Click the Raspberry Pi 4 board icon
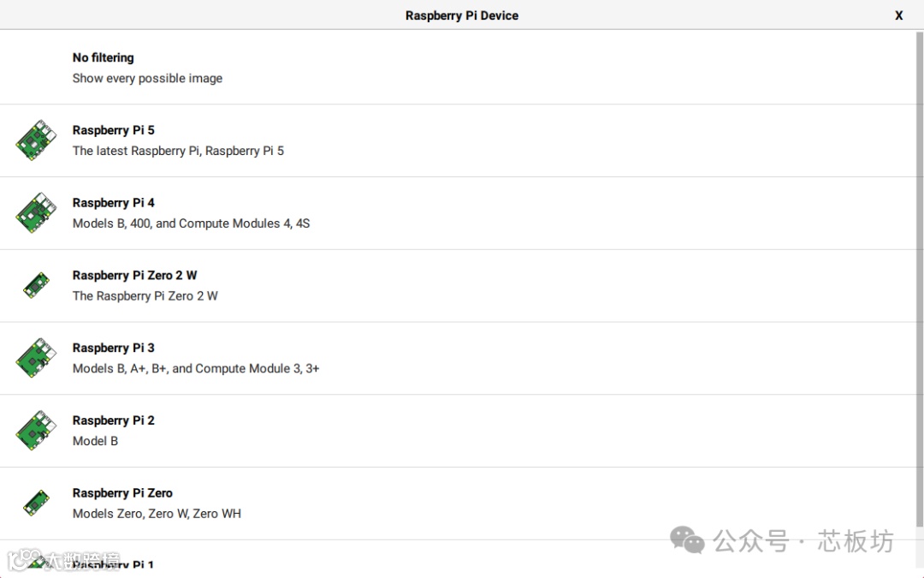Image resolution: width=924 pixels, height=578 pixels. 36,213
